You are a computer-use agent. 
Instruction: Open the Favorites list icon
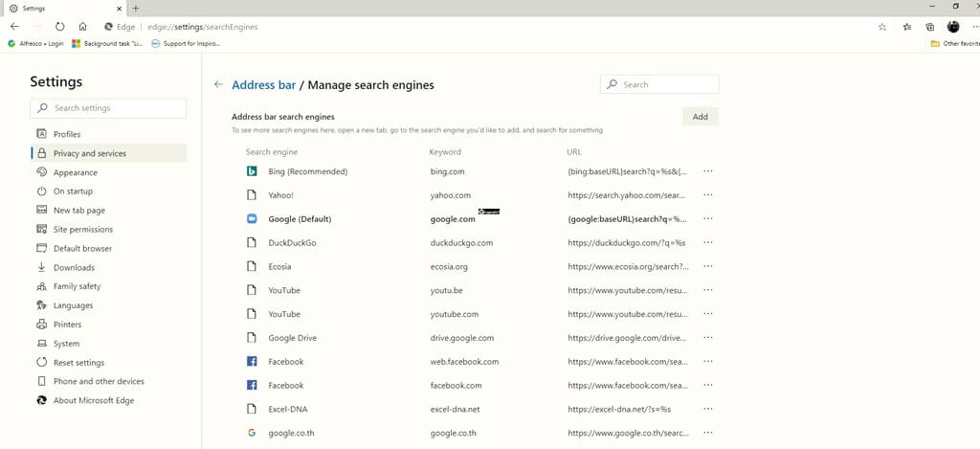click(x=907, y=27)
